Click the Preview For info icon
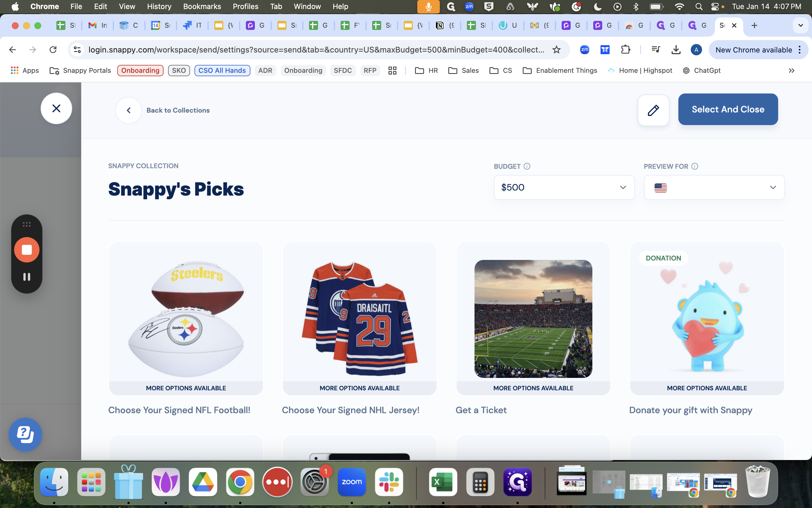Image resolution: width=812 pixels, height=508 pixels. coord(694,166)
